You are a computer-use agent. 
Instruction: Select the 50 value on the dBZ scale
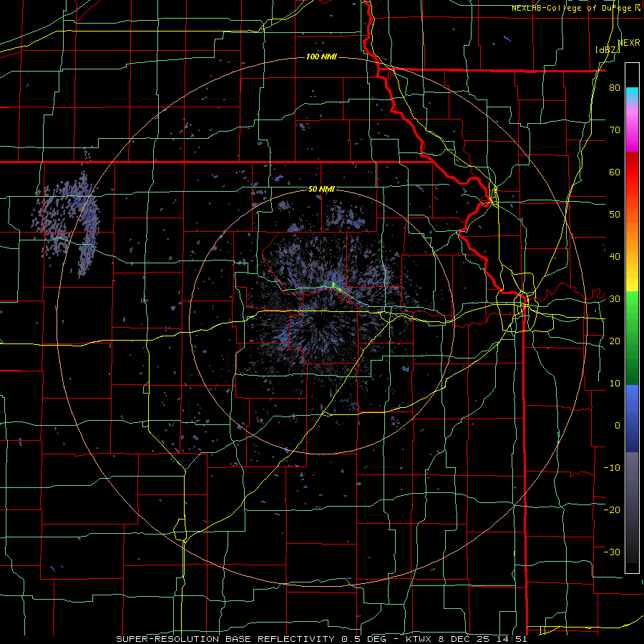click(615, 215)
